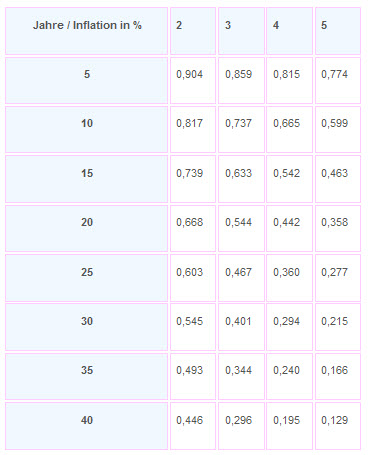Select the column header for 3 percent inflation
368x455 pixels.
241,31
